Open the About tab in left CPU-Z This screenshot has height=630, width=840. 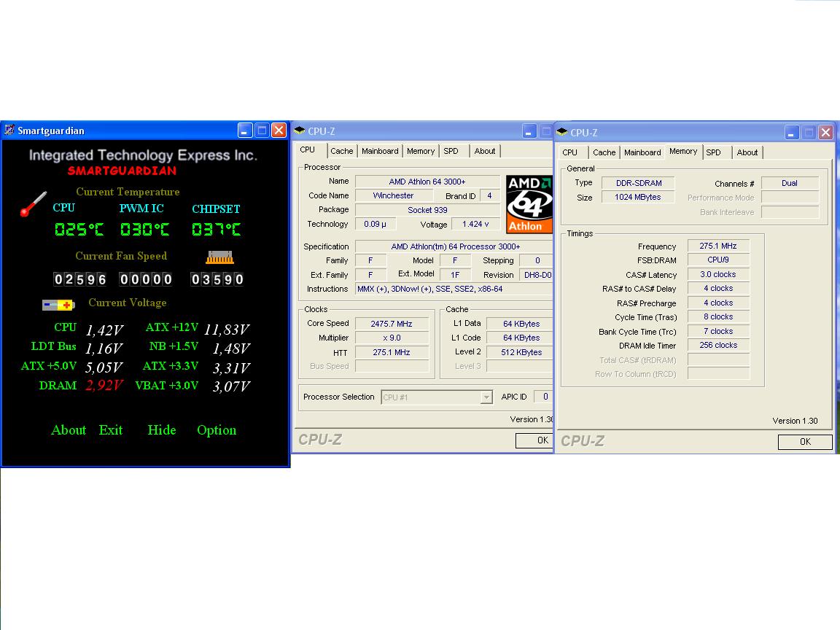tap(485, 151)
